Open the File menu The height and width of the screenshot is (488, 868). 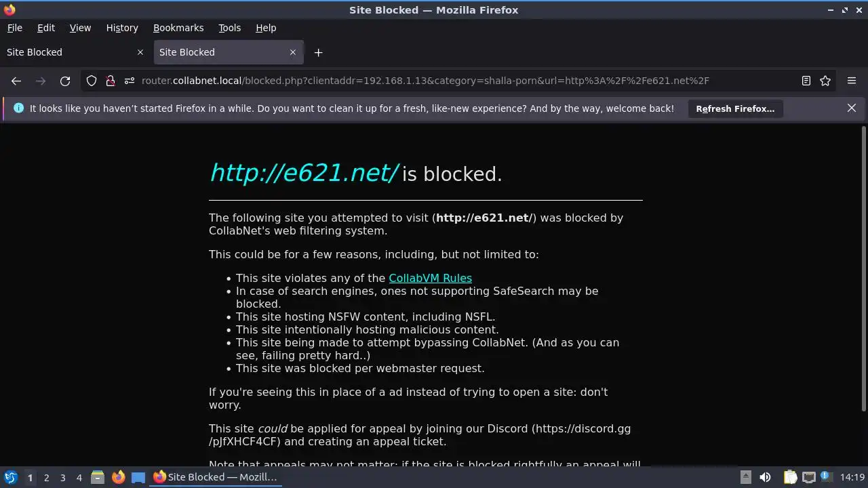tap(14, 28)
